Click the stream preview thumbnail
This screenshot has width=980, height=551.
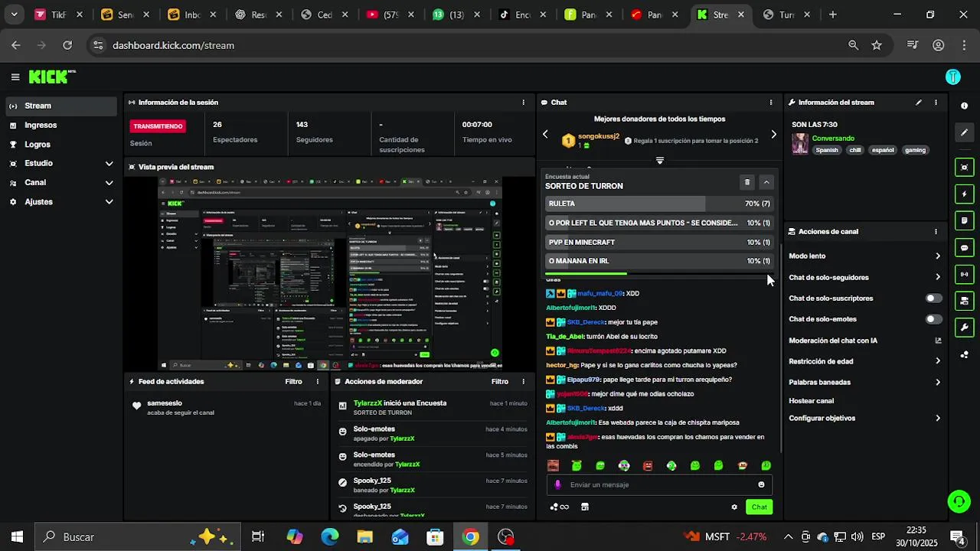point(330,274)
